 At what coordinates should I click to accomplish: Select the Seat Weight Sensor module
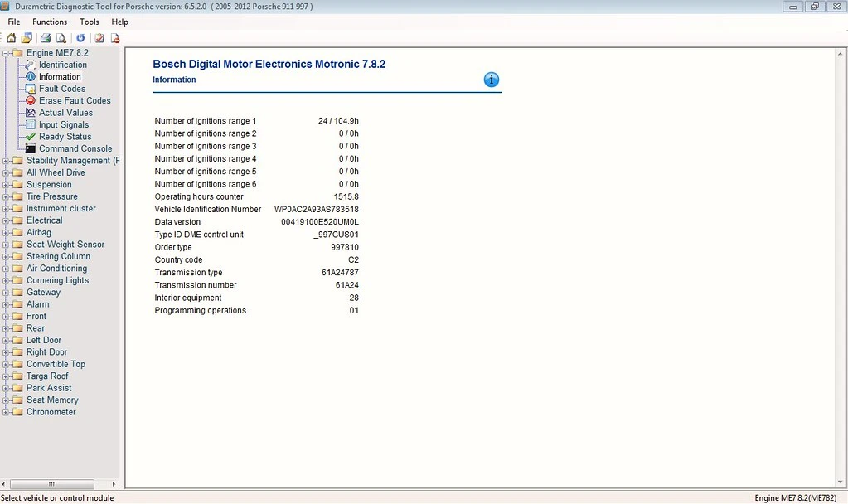[65, 245]
